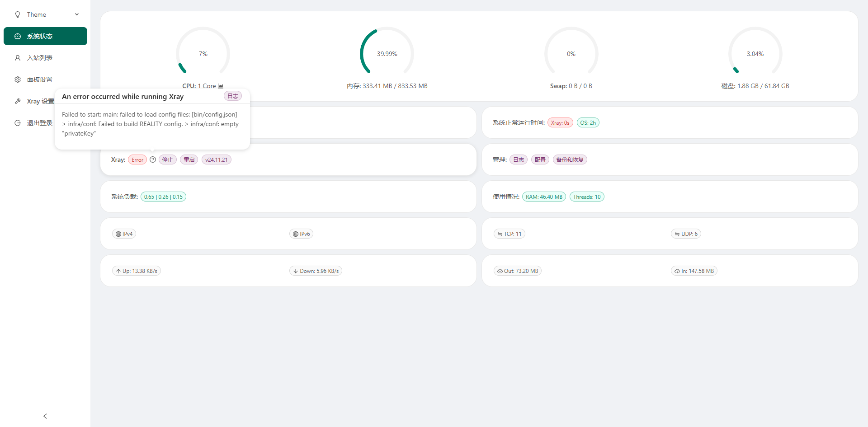Click the Theme lightbulb icon
The height and width of the screenshot is (427, 868).
pos(18,14)
